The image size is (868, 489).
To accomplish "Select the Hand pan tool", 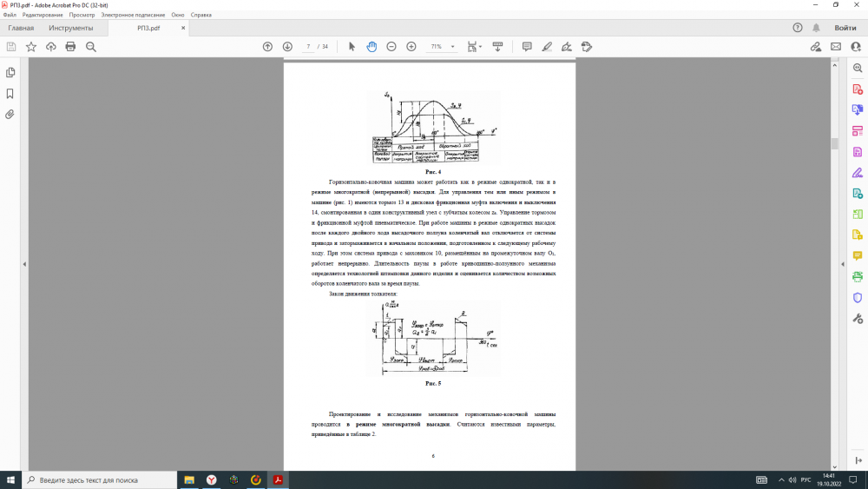I will coord(372,46).
